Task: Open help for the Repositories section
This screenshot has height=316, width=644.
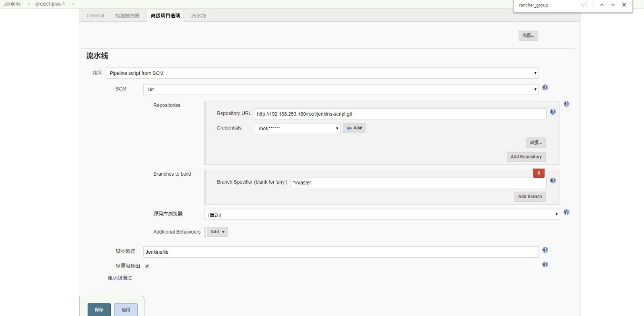Action: point(566,104)
